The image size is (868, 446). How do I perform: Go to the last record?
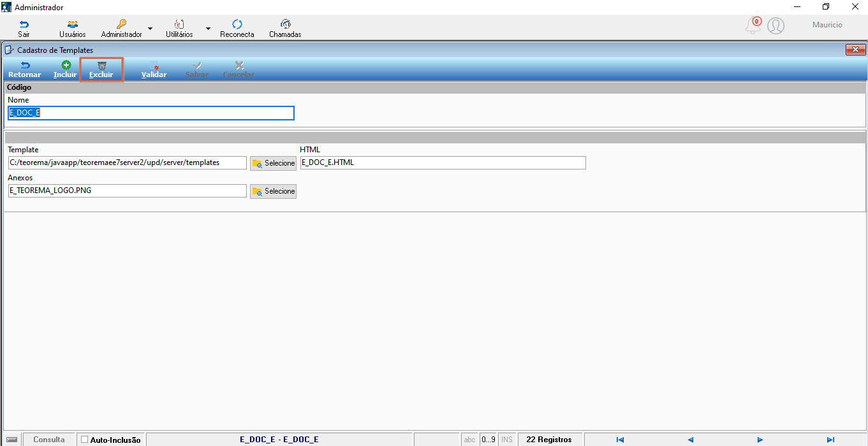tap(830, 440)
